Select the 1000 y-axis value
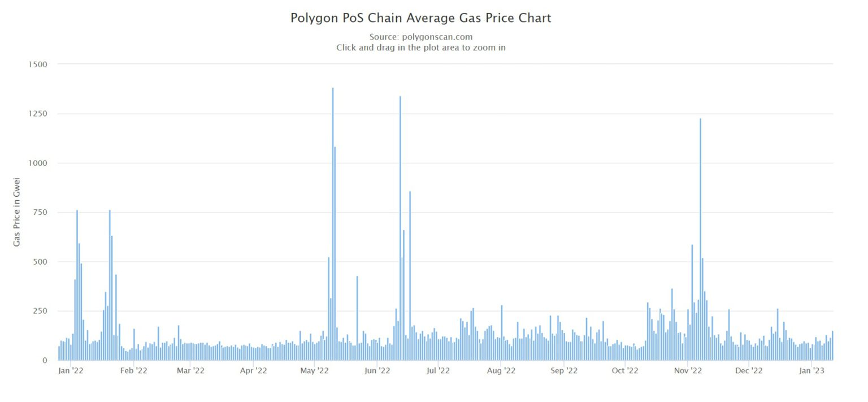The width and height of the screenshot is (868, 402). (x=37, y=163)
